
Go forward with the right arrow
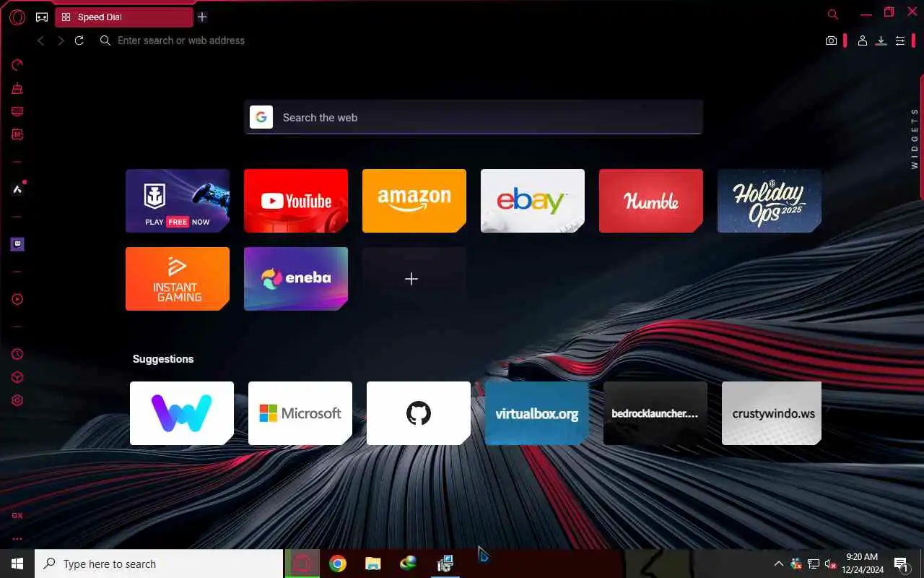(61, 40)
